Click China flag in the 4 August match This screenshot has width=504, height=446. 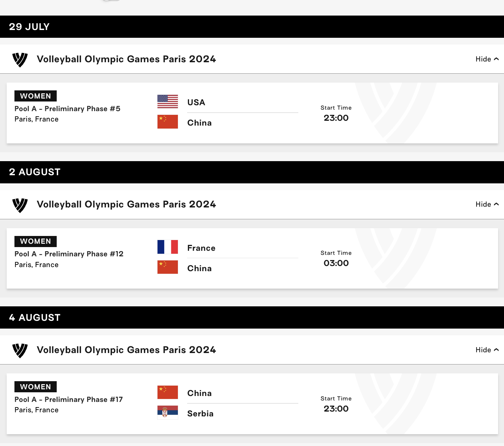pos(168,392)
